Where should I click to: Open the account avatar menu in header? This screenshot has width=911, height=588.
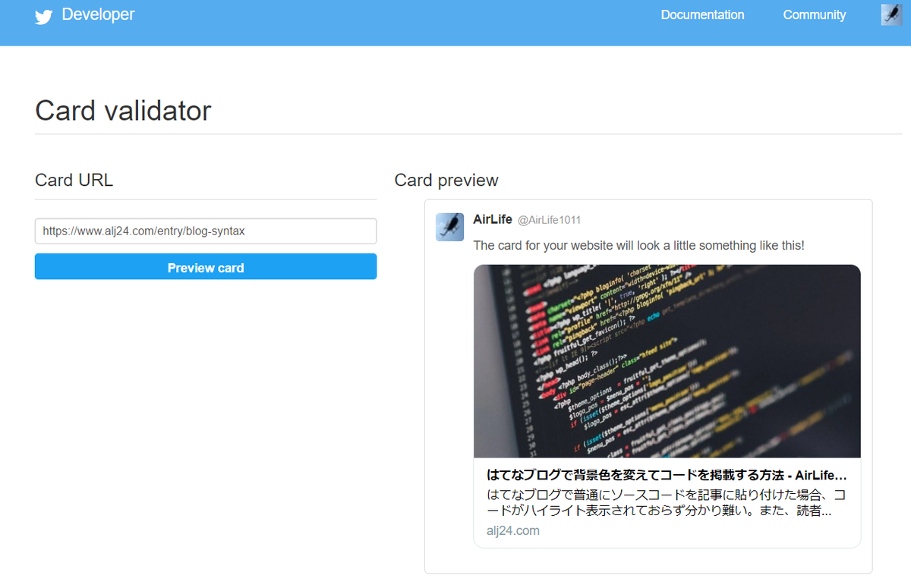pos(891,14)
